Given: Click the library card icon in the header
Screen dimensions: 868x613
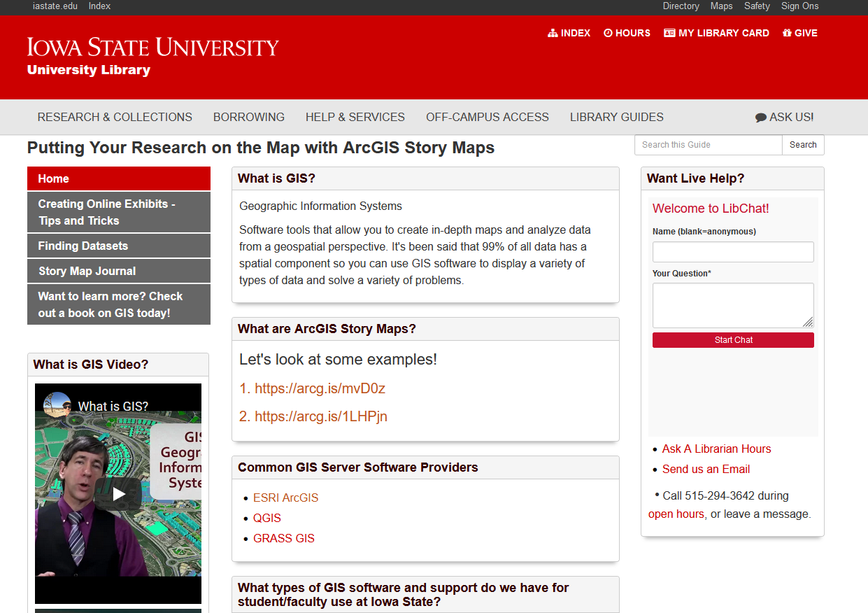Looking at the screenshot, I should [x=670, y=33].
